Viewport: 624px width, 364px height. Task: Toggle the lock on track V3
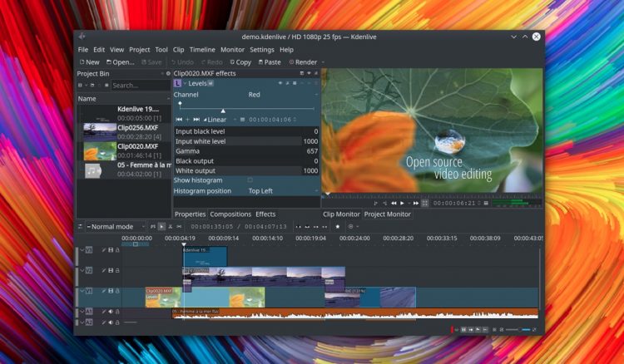pos(117,250)
